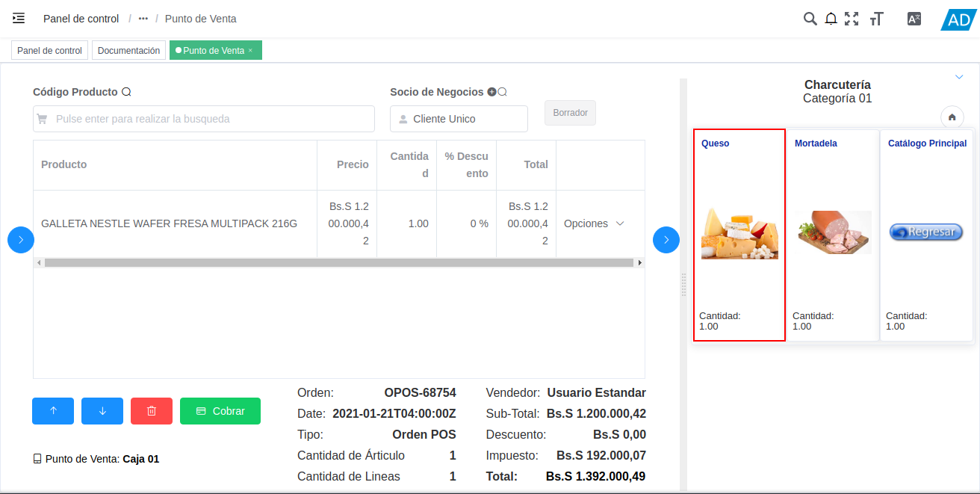Open font size setting icon
980x494 pixels.
tap(876, 19)
